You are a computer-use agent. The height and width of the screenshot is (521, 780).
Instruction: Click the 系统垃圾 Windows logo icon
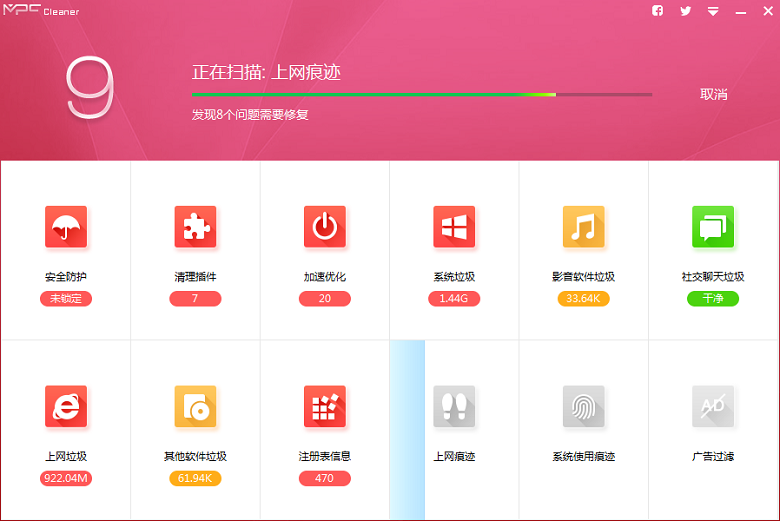454,227
